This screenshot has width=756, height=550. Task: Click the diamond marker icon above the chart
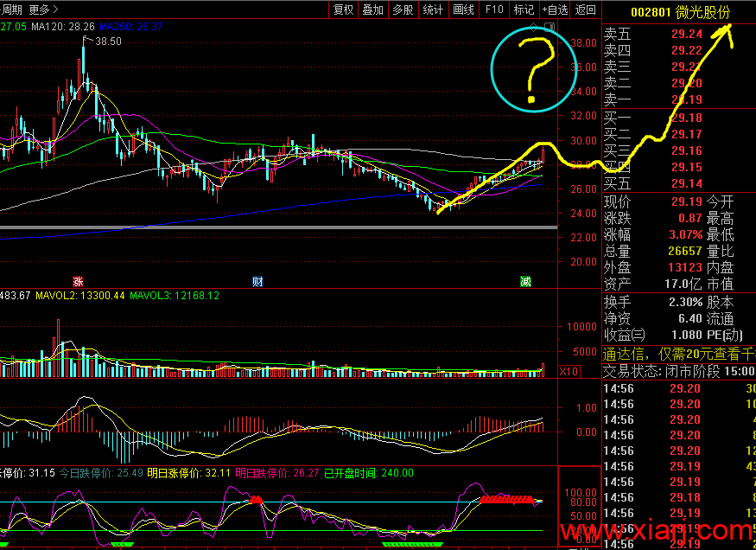533,27
